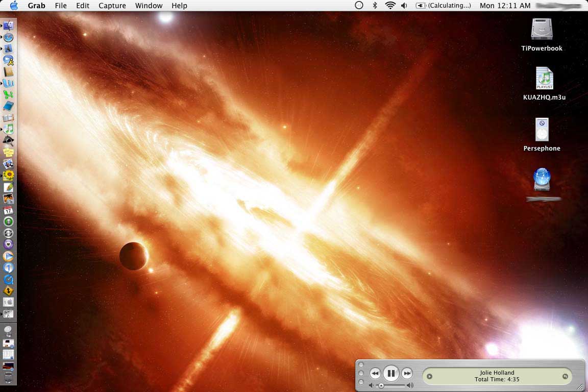This screenshot has height=392, width=588.
Task: Open the green iPod icon in Dock
Action: click(x=8, y=222)
